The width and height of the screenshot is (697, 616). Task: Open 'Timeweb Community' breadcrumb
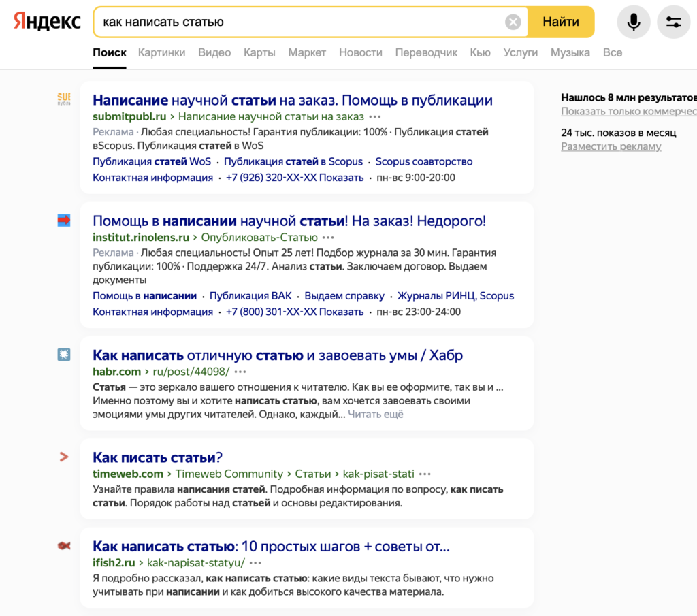pyautogui.click(x=229, y=474)
